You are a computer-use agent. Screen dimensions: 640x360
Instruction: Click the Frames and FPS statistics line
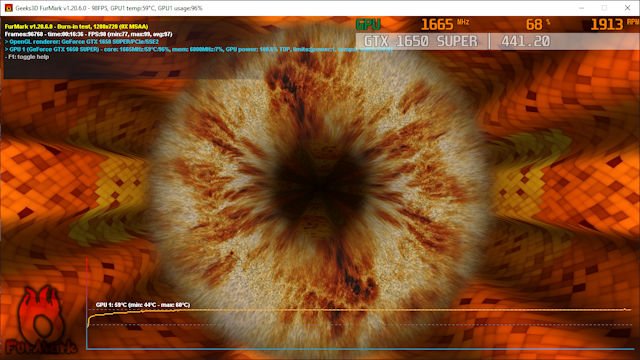(89, 34)
